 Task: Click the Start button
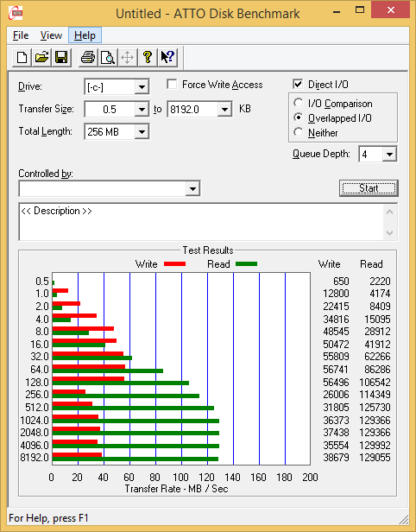tap(369, 188)
